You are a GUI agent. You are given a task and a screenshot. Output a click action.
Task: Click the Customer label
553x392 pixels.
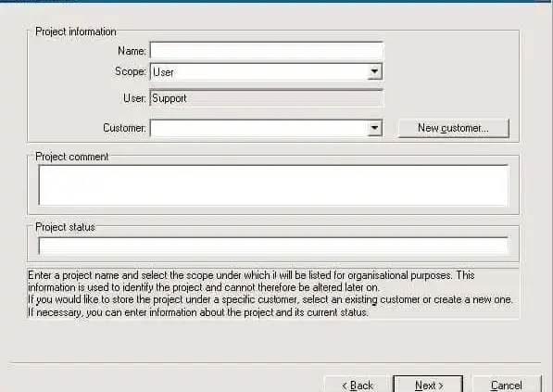(124, 128)
